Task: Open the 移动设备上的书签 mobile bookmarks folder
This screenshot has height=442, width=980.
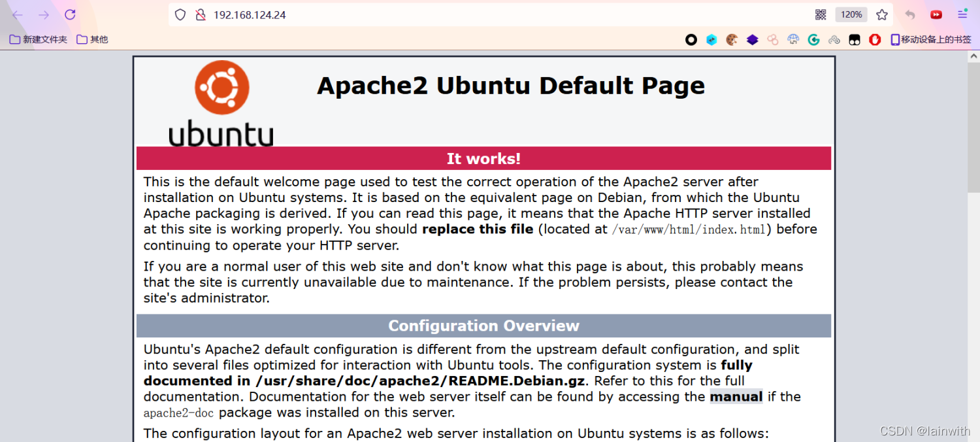Action: [x=931, y=40]
